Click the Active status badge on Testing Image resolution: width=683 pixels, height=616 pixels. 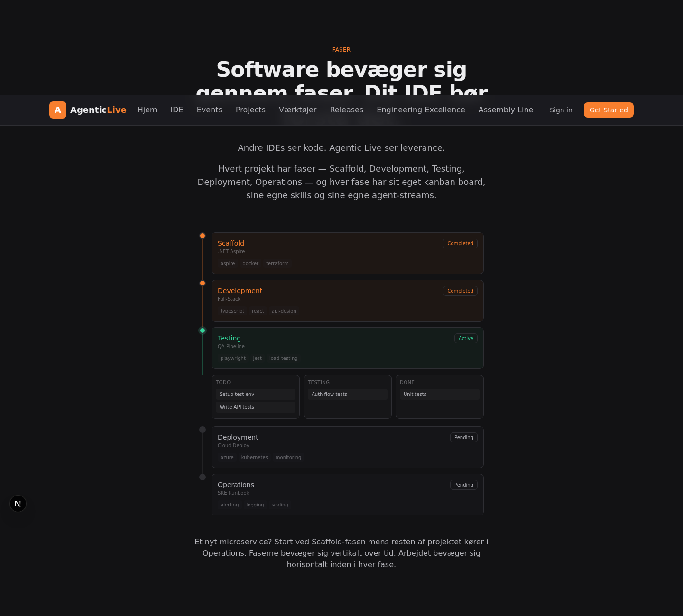pyautogui.click(x=466, y=338)
